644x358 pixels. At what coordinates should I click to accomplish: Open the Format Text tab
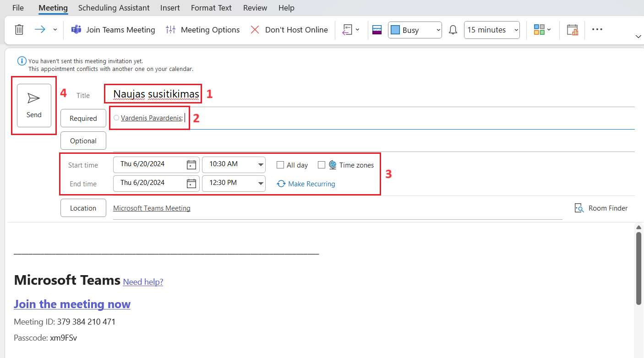pyautogui.click(x=211, y=8)
